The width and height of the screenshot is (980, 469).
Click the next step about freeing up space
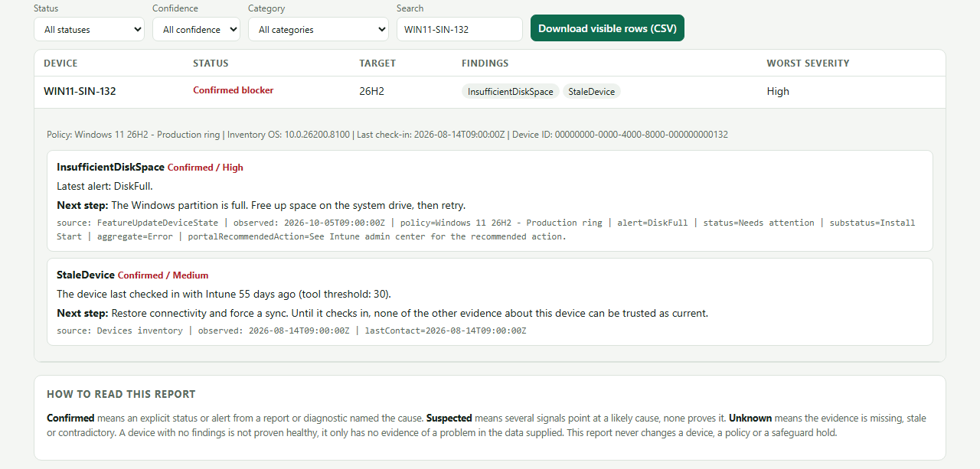pyautogui.click(x=261, y=205)
